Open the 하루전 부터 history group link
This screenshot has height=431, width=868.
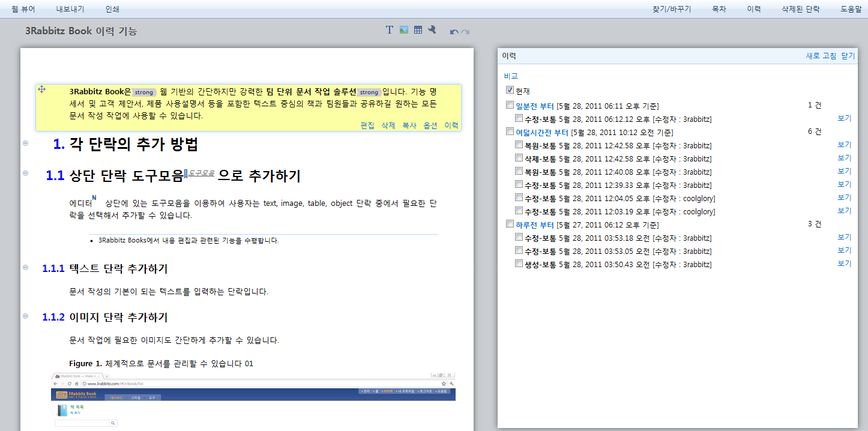535,225
